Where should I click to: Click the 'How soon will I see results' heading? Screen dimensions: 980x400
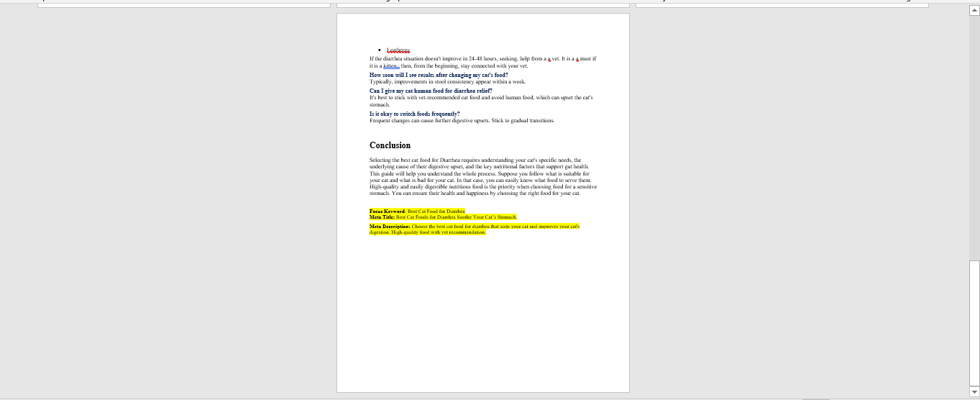pyautogui.click(x=439, y=75)
